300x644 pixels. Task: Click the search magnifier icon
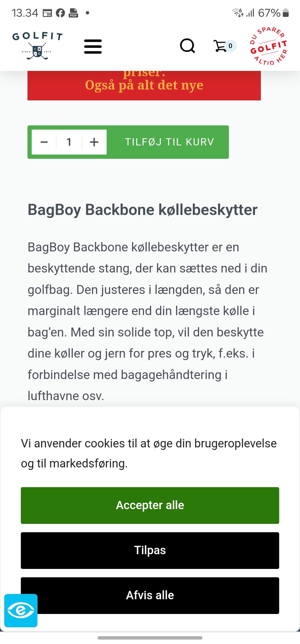point(187,46)
